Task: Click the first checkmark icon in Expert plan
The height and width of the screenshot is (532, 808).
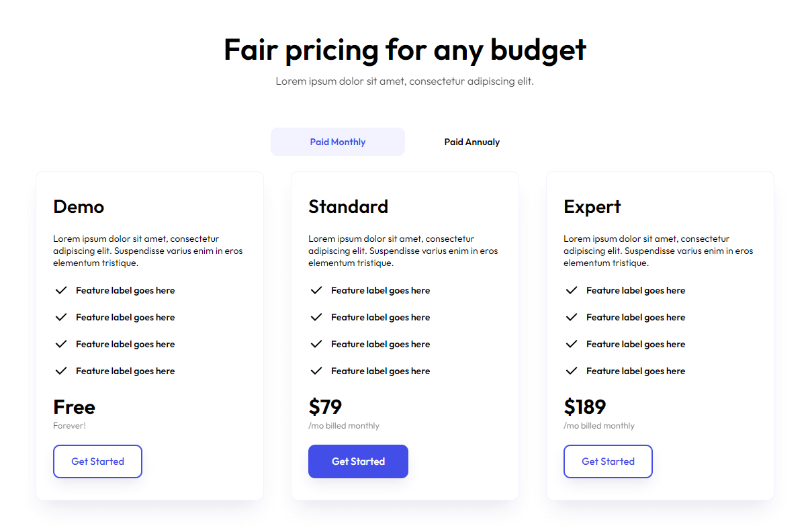Action: click(x=571, y=290)
